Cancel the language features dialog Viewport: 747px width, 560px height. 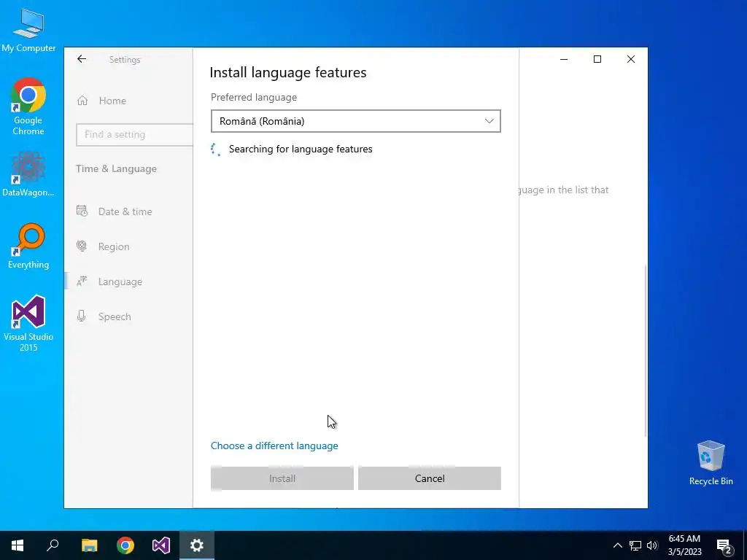coord(429,478)
